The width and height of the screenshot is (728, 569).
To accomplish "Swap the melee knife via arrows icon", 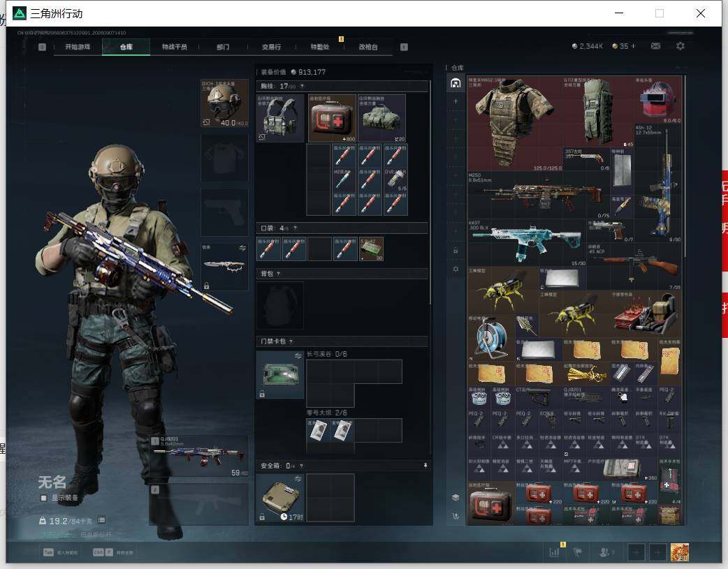I will click(242, 249).
